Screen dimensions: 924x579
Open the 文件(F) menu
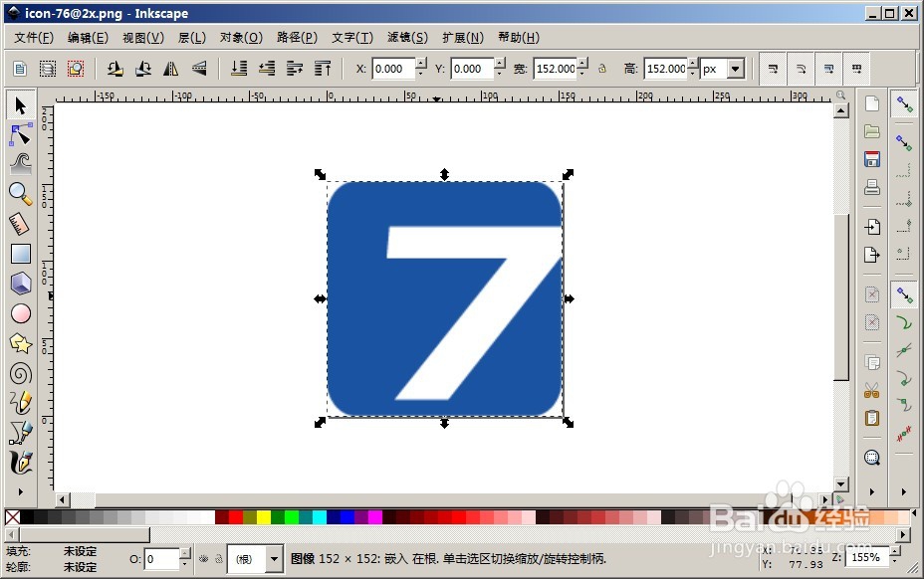[x=34, y=38]
